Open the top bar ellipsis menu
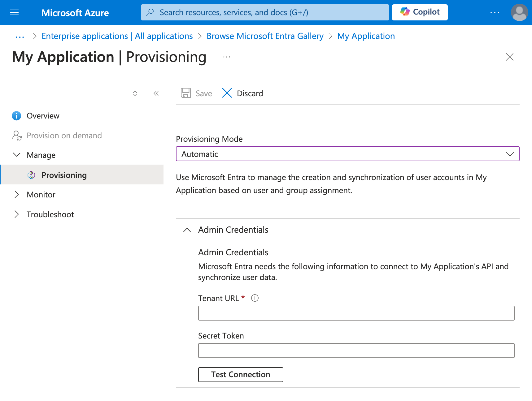532x401 pixels. (495, 12)
